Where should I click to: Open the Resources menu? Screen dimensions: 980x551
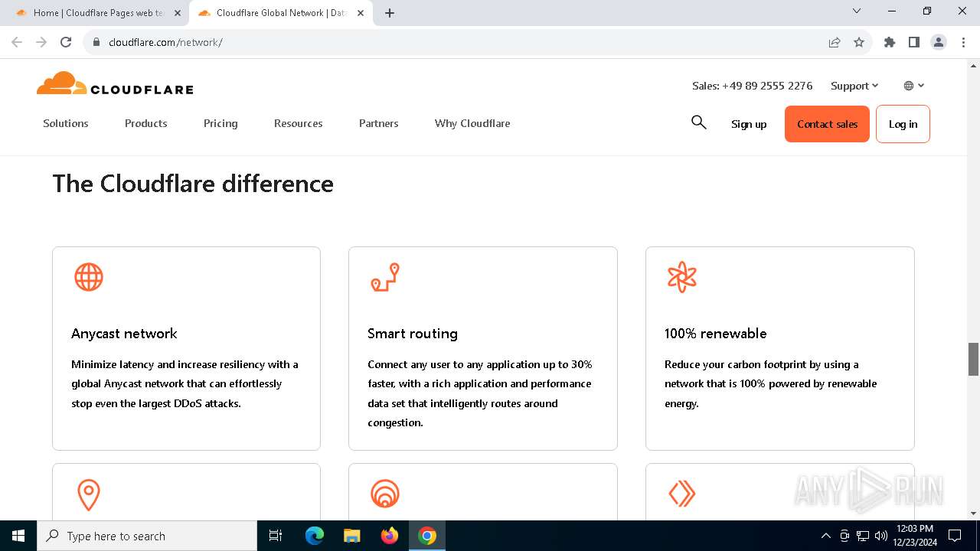click(299, 123)
